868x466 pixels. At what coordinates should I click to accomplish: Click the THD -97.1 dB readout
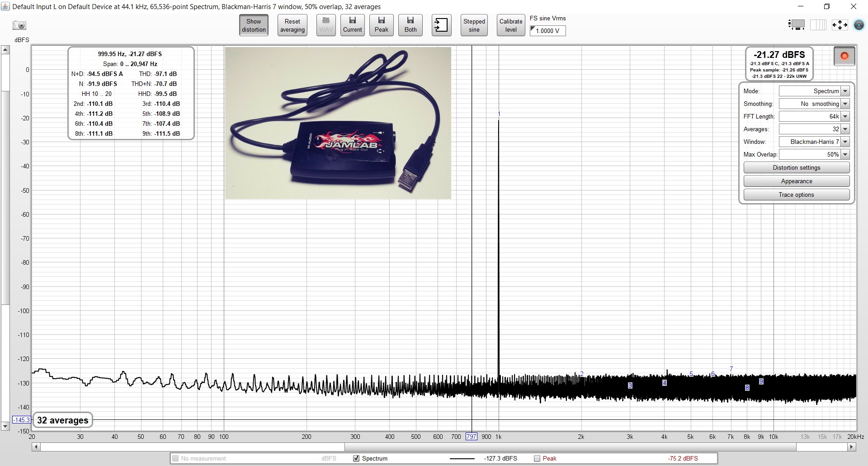point(158,74)
